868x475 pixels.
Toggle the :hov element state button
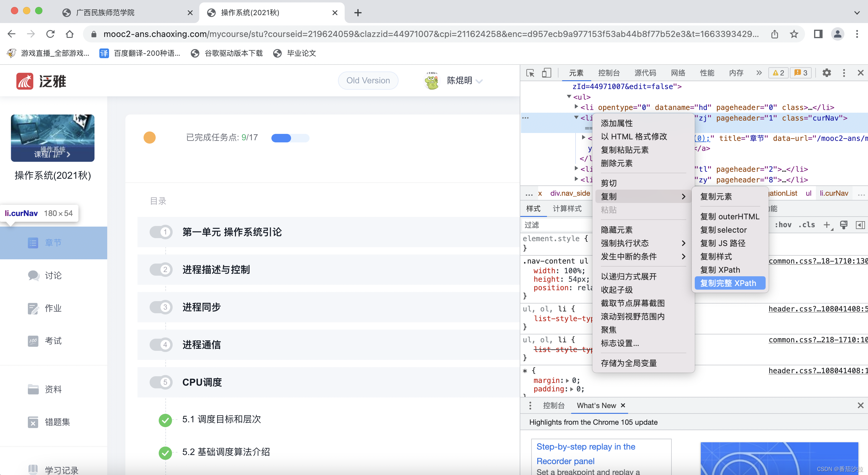[783, 225]
